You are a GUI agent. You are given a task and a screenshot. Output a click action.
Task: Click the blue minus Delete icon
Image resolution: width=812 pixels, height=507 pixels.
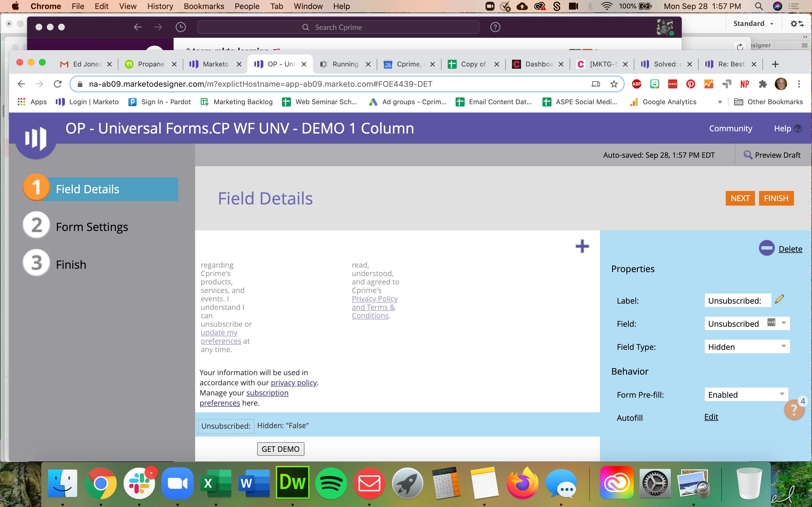766,248
